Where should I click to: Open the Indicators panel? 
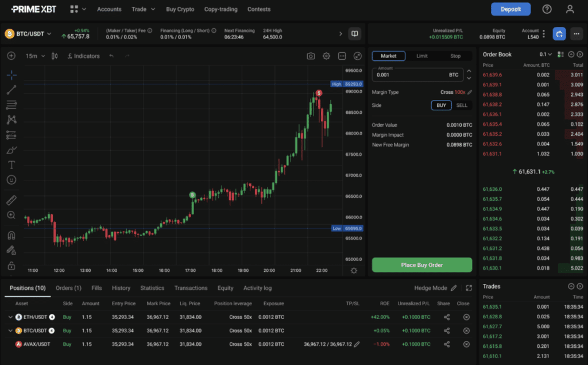pyautogui.click(x=84, y=56)
